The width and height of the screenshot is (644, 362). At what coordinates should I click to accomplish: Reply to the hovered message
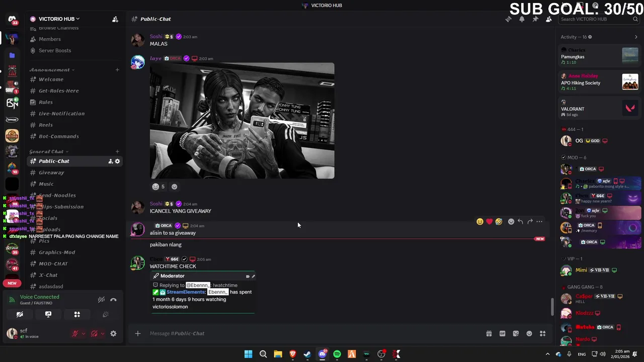pyautogui.click(x=520, y=222)
